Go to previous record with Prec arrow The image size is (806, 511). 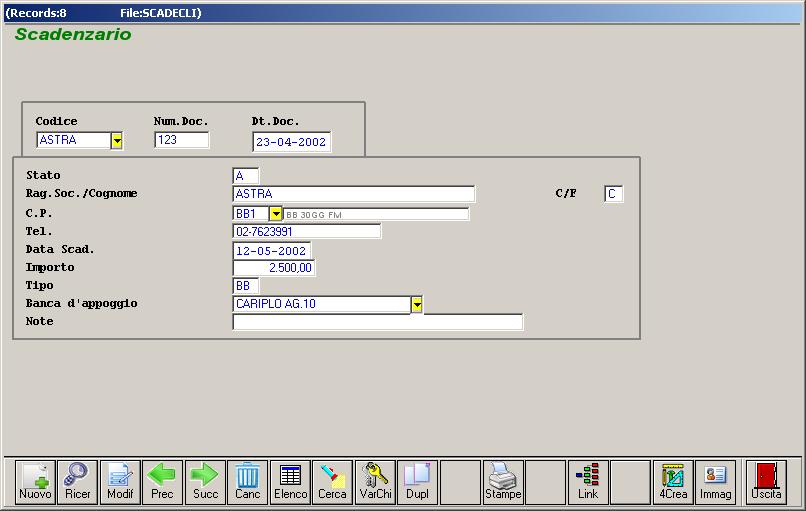click(x=162, y=482)
